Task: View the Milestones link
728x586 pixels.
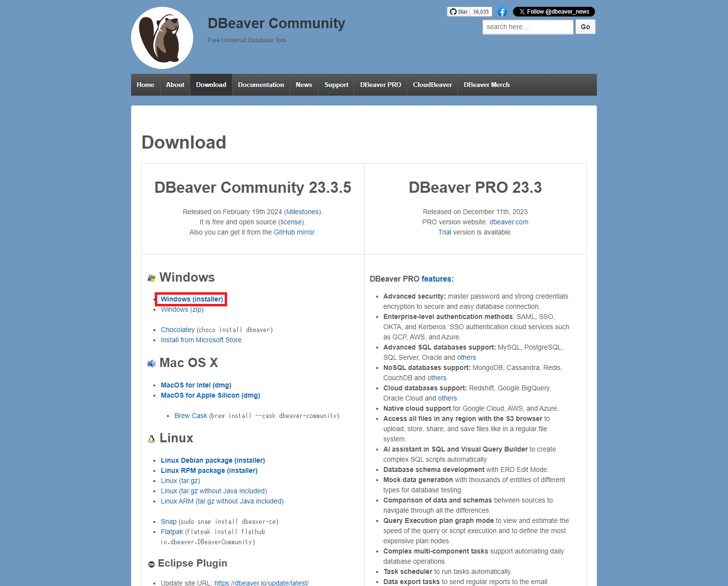Action: coord(302,212)
